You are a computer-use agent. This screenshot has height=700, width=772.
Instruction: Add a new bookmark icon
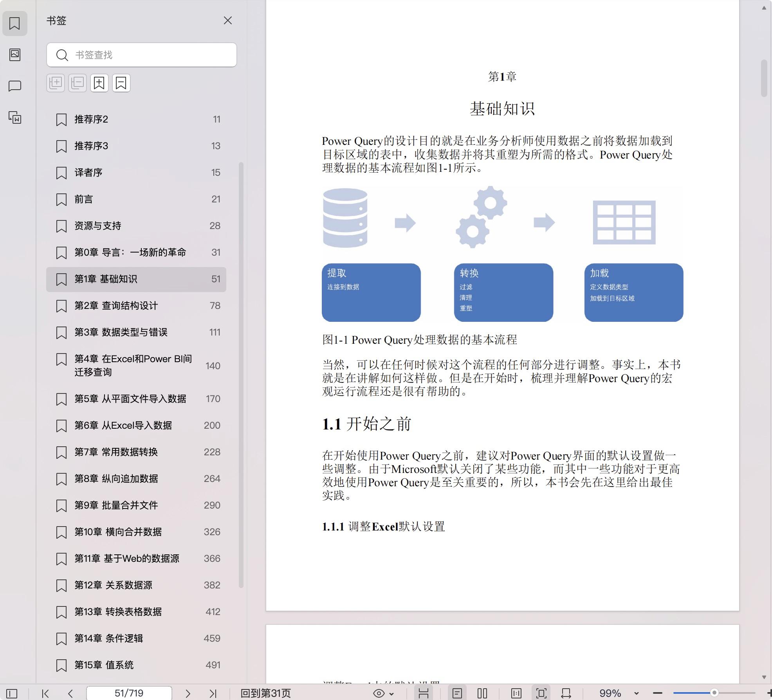coord(99,83)
